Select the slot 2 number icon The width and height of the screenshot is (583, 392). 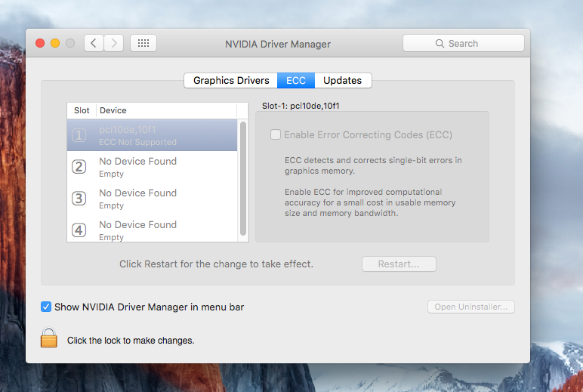[x=79, y=167]
